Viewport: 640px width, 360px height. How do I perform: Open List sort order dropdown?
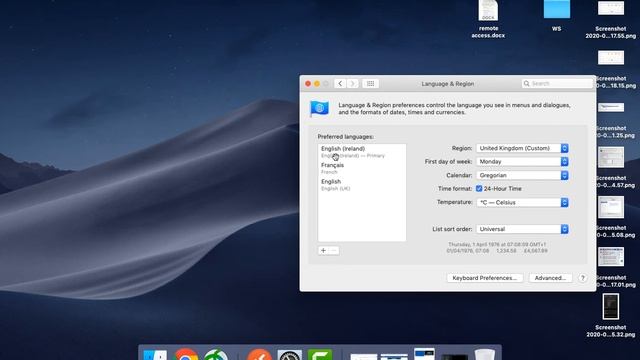pos(522,229)
